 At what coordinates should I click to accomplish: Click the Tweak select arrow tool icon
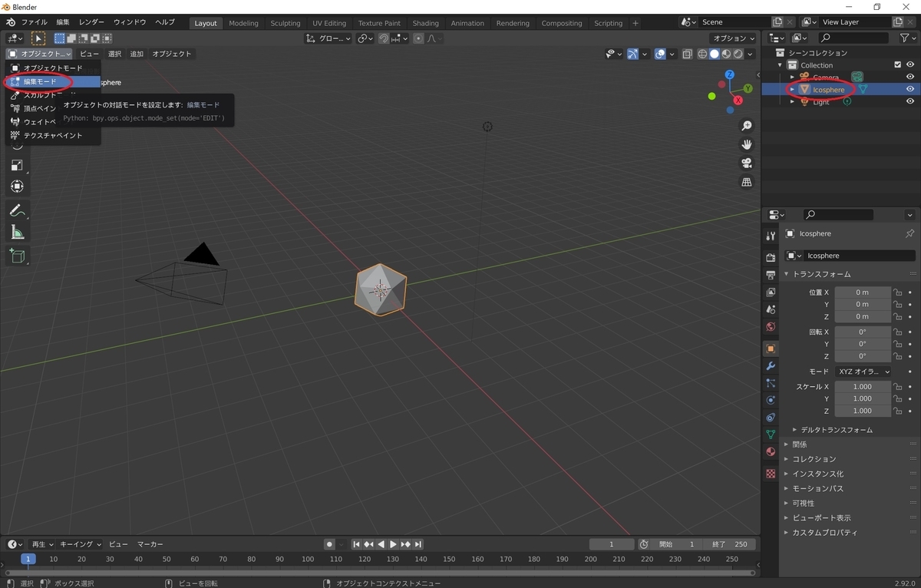tap(38, 38)
